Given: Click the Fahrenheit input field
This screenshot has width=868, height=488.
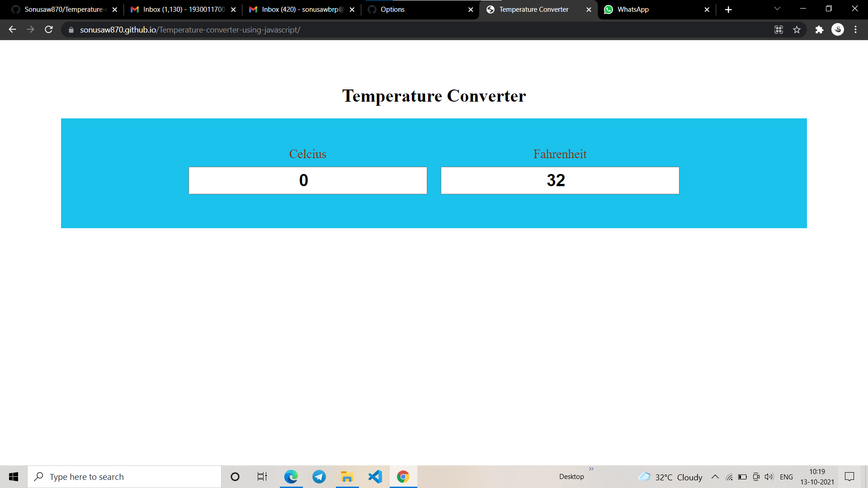Looking at the screenshot, I should pyautogui.click(x=560, y=181).
